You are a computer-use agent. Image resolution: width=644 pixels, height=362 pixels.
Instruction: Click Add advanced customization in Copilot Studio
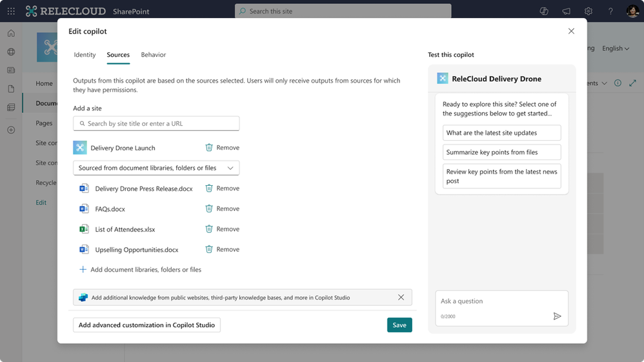pyautogui.click(x=146, y=325)
